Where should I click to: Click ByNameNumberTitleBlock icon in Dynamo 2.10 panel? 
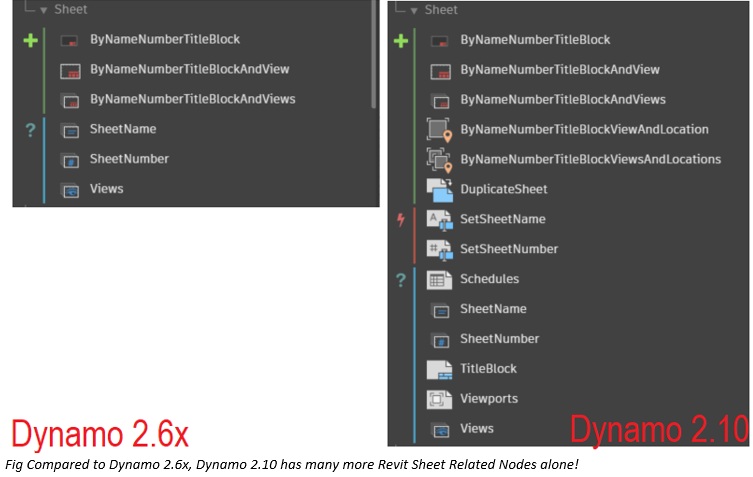click(x=440, y=41)
